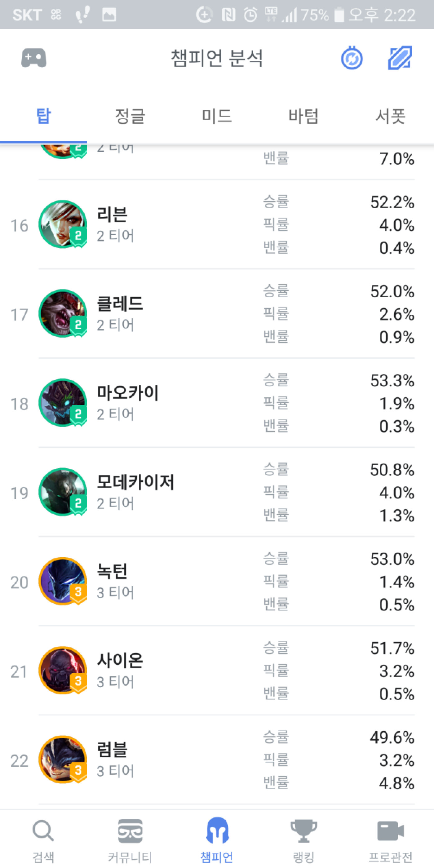Open 리븐 champion portrait
434x868 pixels.
[x=63, y=224]
